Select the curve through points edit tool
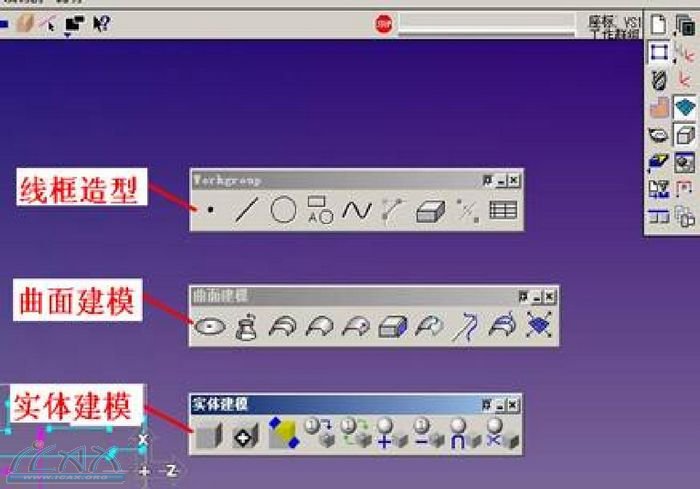Viewport: 700px width, 489px height. point(393,209)
